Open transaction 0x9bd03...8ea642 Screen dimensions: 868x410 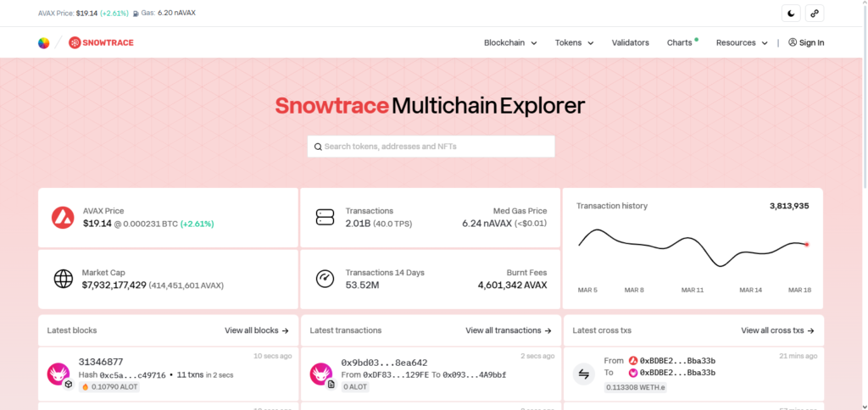(384, 363)
